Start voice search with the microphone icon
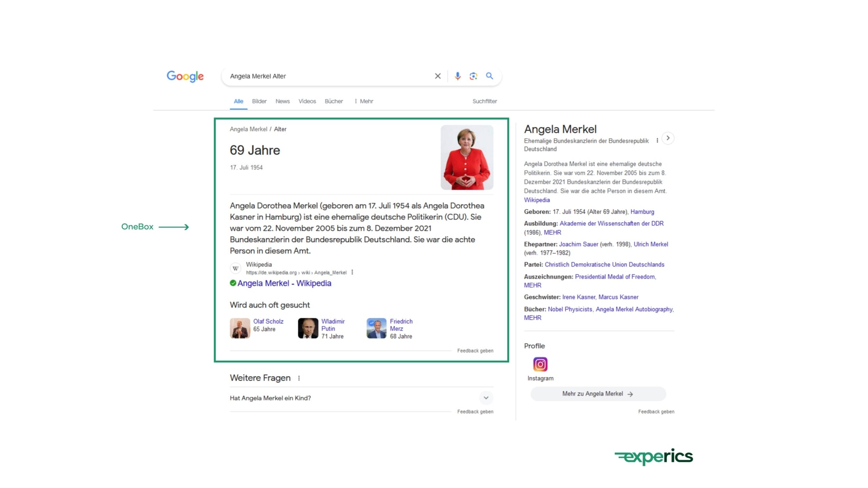Screen dimensions: 868x488 (457, 76)
